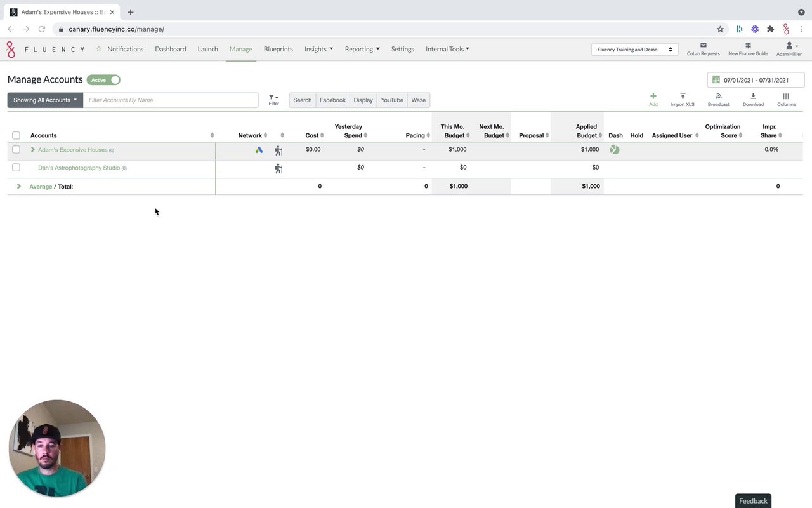Filter by Display channel

coord(363,100)
